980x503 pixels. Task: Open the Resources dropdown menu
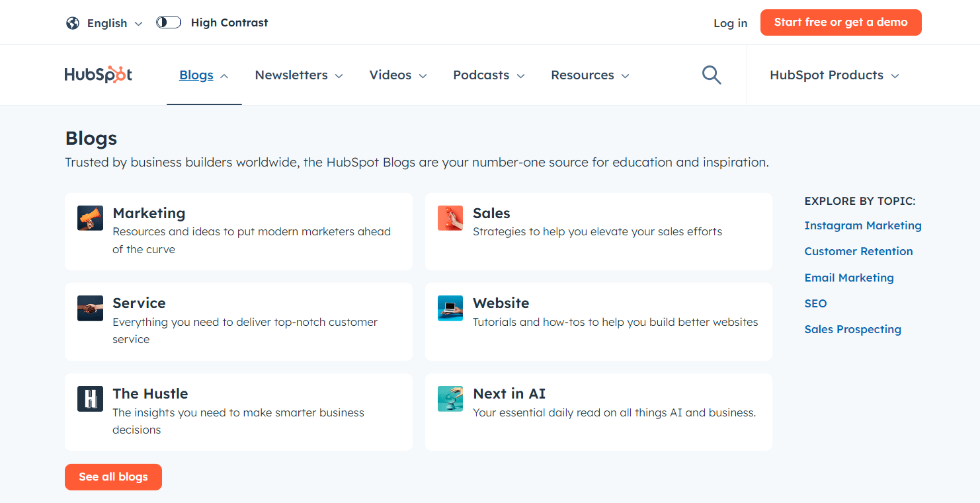[x=589, y=75]
